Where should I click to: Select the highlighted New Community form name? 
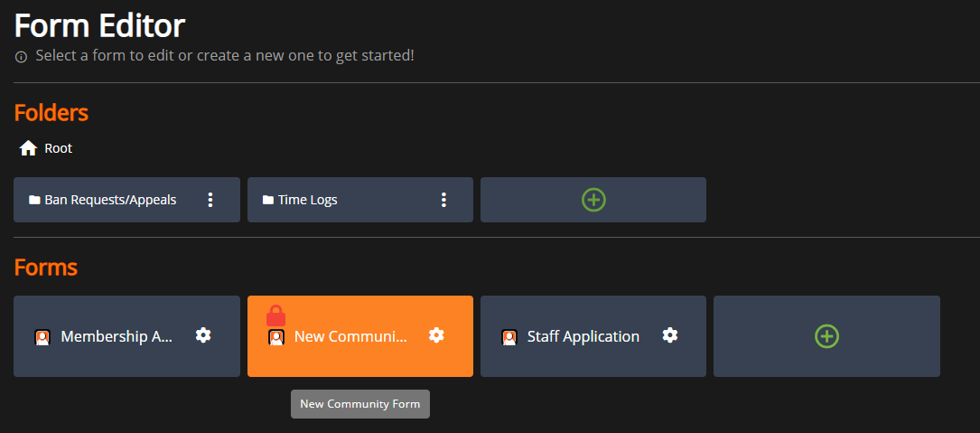(x=350, y=336)
